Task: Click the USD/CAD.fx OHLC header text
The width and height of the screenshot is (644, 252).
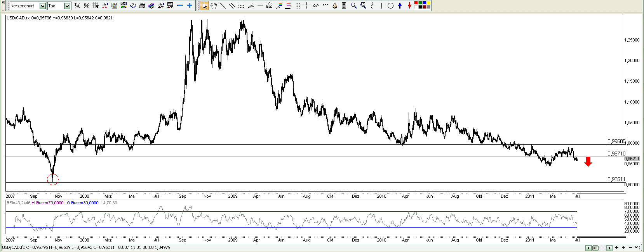Action: pyautogui.click(x=61, y=18)
